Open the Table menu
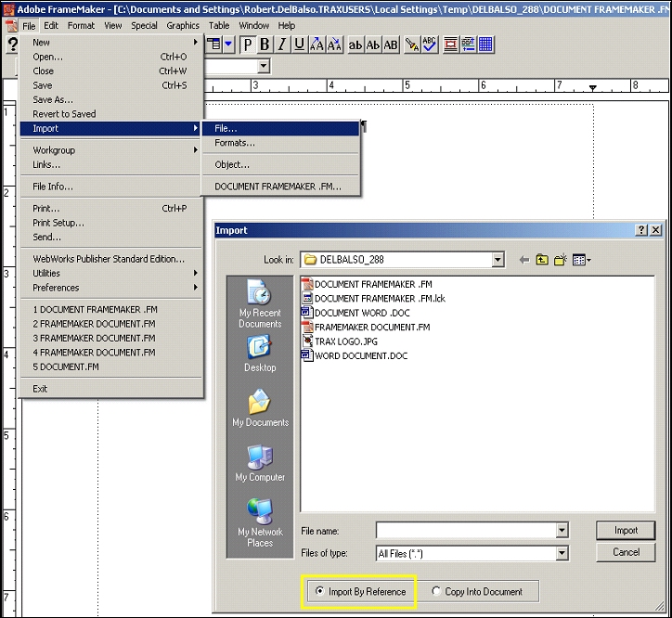The image size is (672, 618). [218, 26]
